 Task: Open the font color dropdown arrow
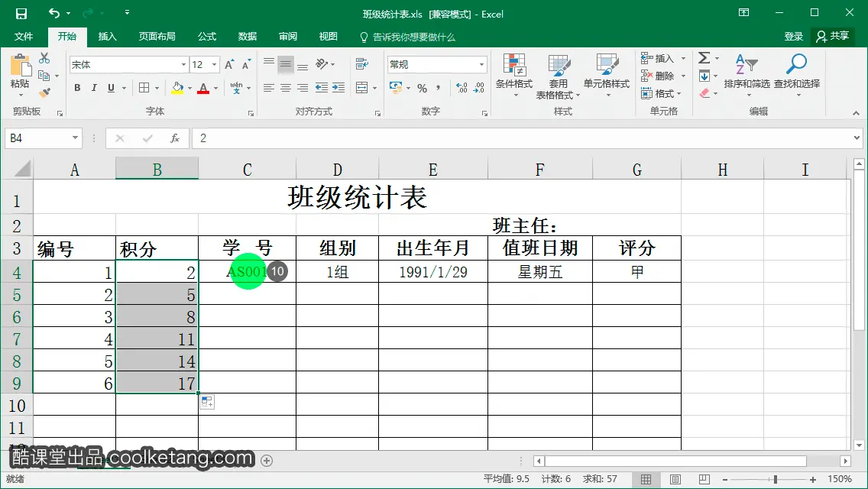pyautogui.click(x=216, y=88)
